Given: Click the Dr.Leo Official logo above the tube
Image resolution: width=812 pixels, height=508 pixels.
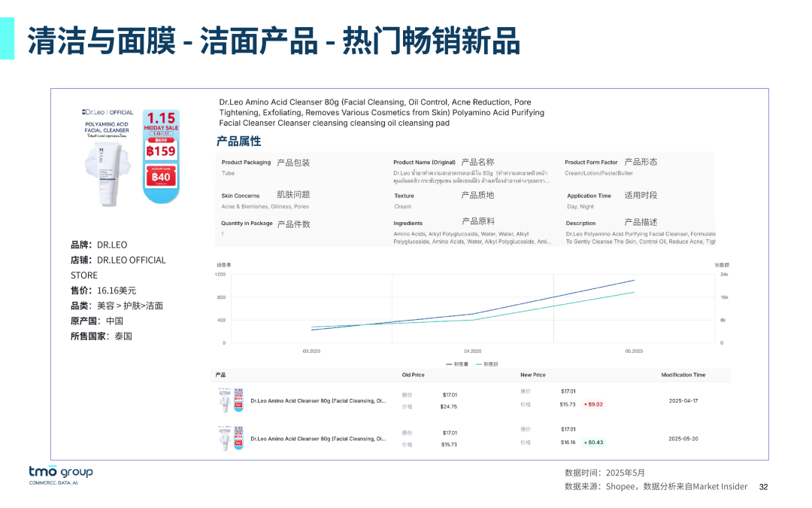Looking at the screenshot, I should (108, 112).
